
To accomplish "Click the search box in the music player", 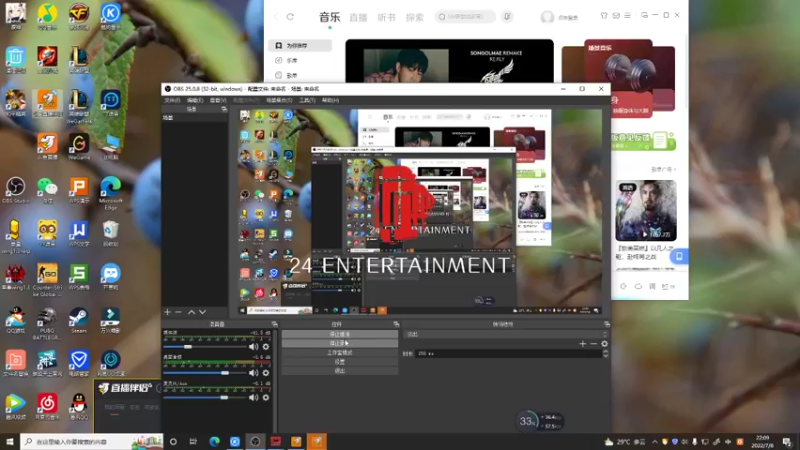I will coord(465,17).
